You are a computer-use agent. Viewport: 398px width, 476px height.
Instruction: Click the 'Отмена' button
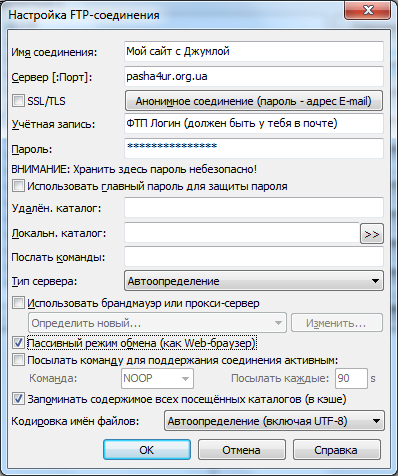[x=242, y=450]
